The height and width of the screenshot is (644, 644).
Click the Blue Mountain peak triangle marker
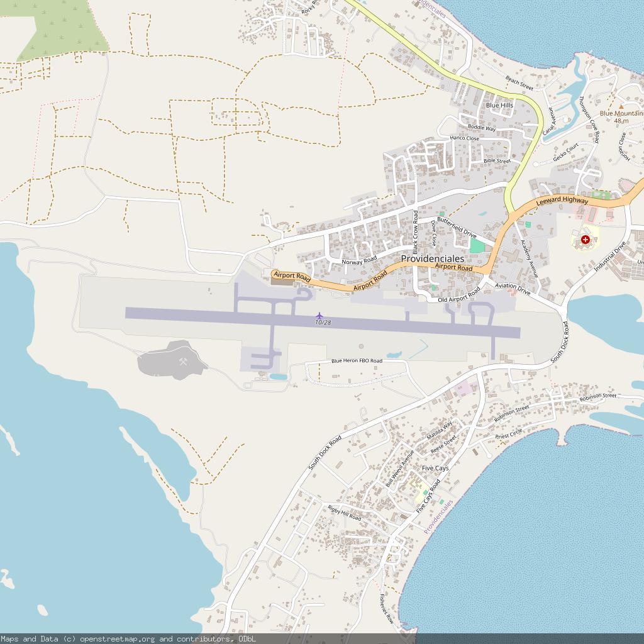click(x=621, y=106)
